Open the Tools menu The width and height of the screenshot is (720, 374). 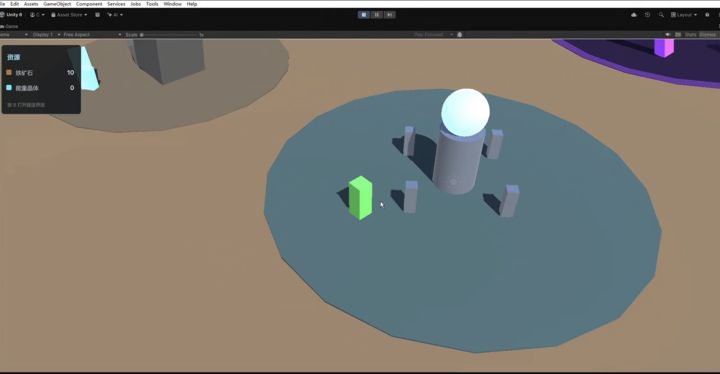tap(152, 4)
